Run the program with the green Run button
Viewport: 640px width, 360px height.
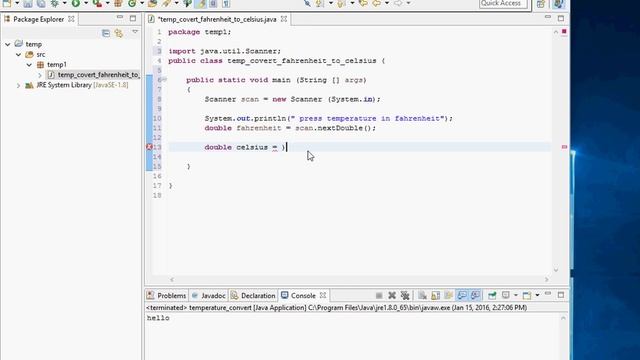76,3
